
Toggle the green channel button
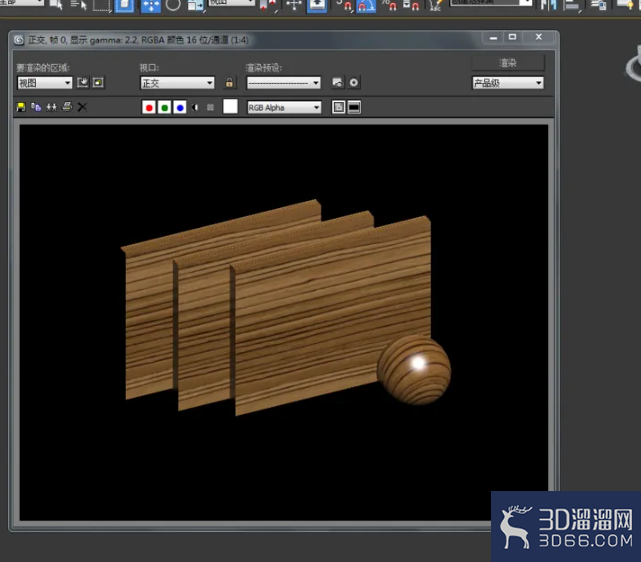pos(164,107)
